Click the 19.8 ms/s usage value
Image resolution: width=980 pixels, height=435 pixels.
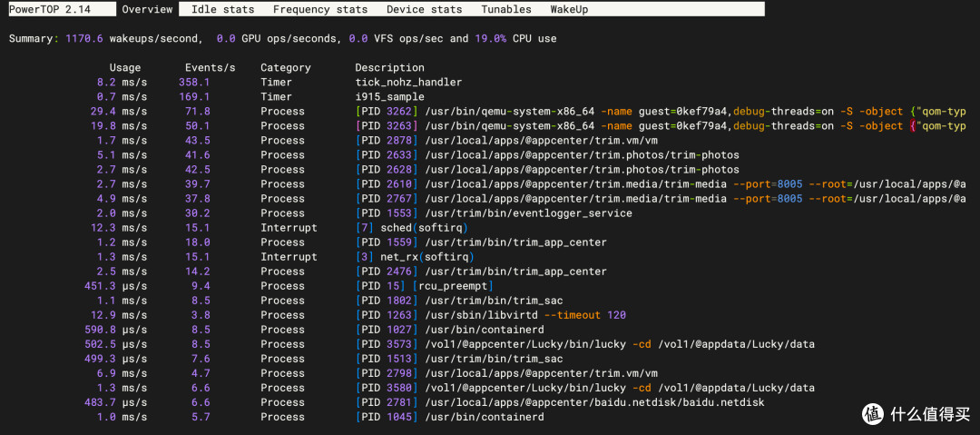[x=119, y=126]
